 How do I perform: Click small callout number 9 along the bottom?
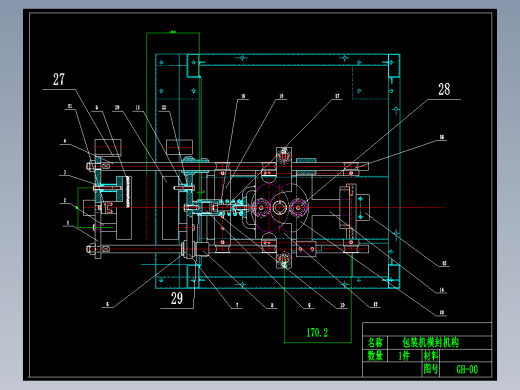tap(309, 305)
